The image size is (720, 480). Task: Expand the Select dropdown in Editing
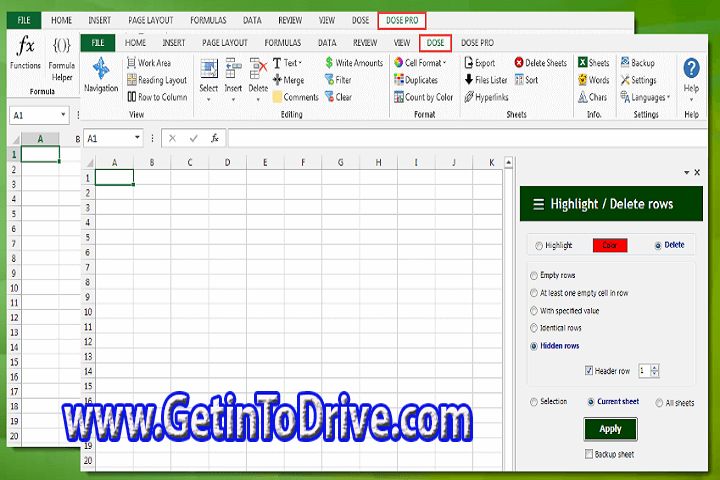tap(208, 99)
